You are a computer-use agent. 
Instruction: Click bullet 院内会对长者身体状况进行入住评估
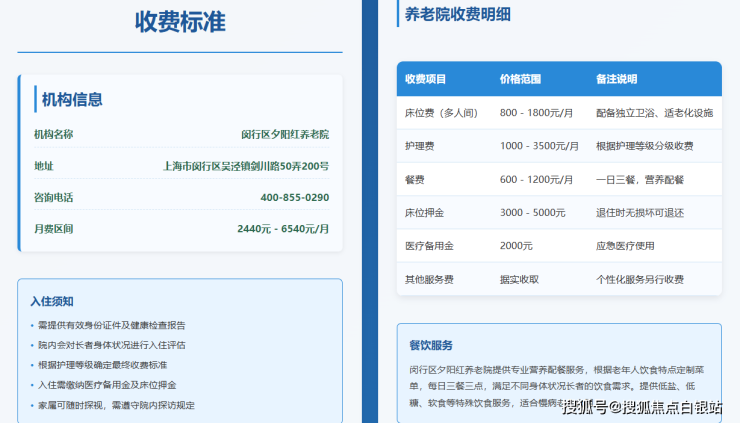pos(111,345)
